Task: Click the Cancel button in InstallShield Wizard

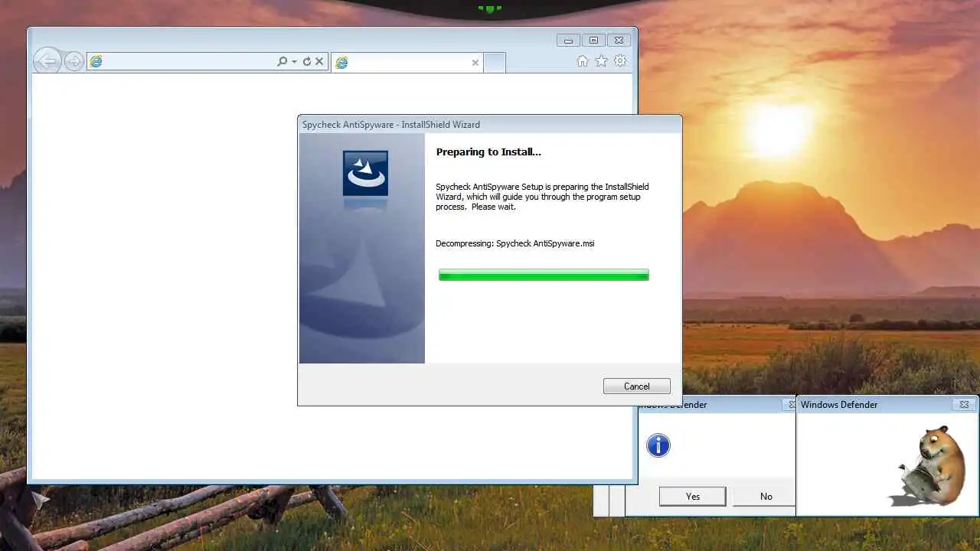Action: (636, 386)
